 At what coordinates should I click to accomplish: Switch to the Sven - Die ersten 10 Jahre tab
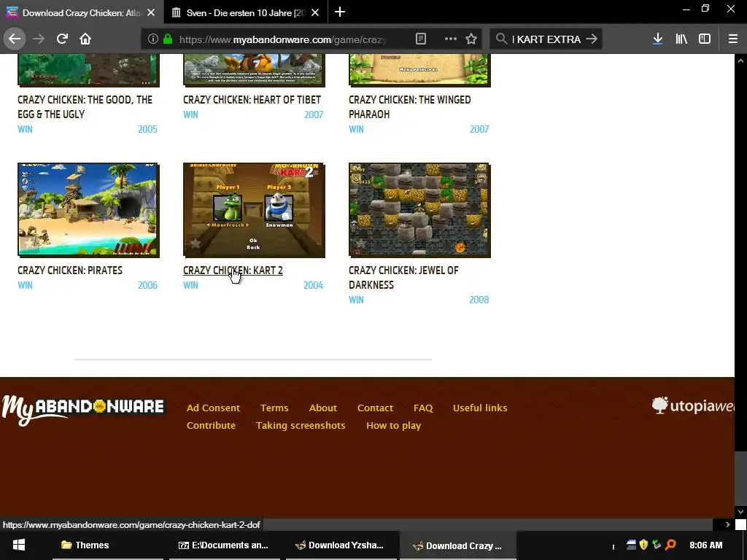tap(246, 12)
